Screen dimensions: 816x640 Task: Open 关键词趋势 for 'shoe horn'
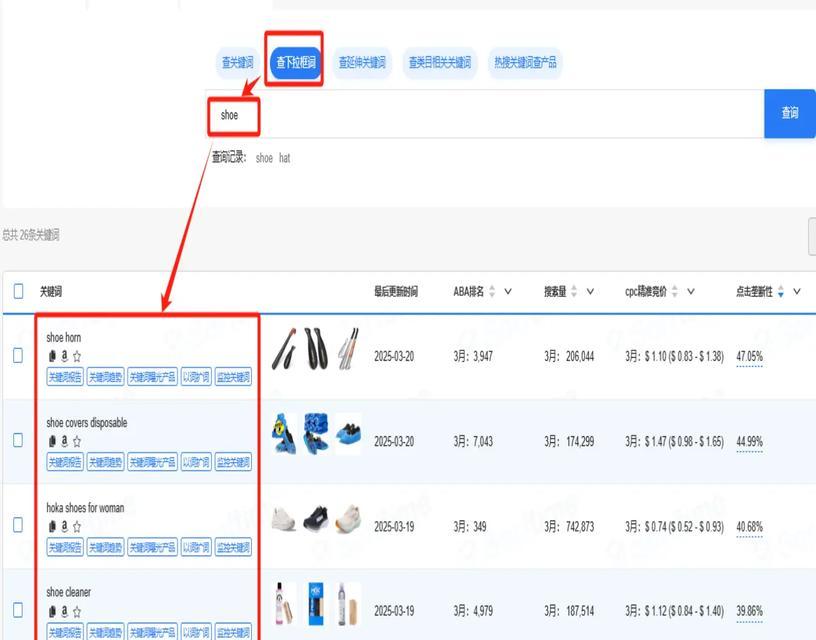(106, 377)
